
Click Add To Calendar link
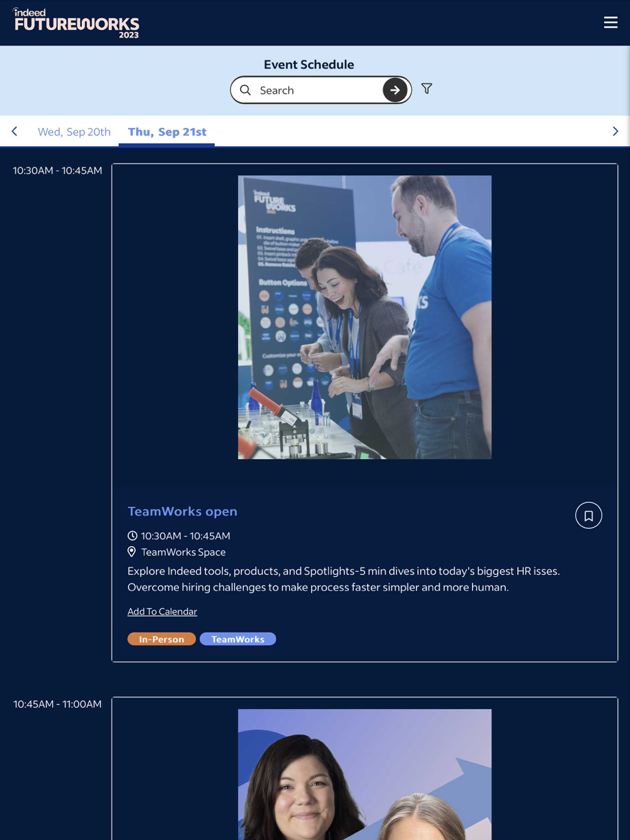pos(163,611)
